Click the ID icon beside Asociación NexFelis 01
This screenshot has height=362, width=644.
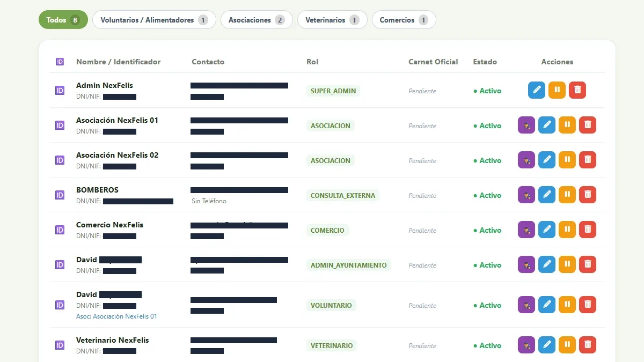pyautogui.click(x=60, y=125)
